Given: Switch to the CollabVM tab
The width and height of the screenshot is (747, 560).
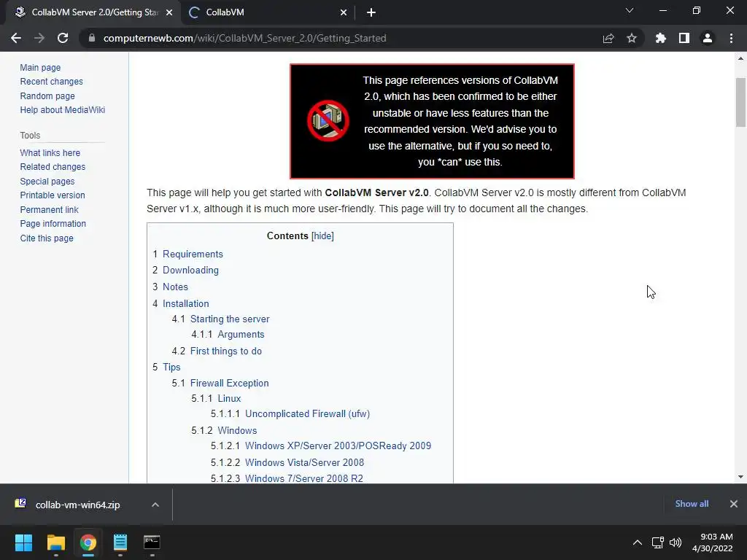Looking at the screenshot, I should point(267,12).
